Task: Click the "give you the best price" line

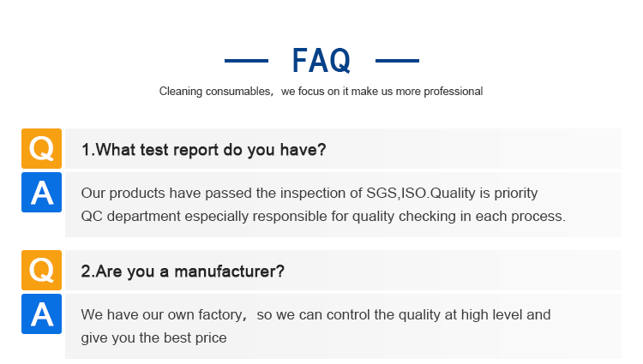Action: 153,337
